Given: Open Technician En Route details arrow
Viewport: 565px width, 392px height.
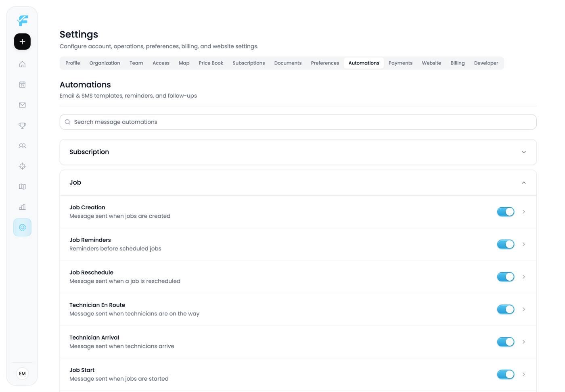Looking at the screenshot, I should point(523,309).
